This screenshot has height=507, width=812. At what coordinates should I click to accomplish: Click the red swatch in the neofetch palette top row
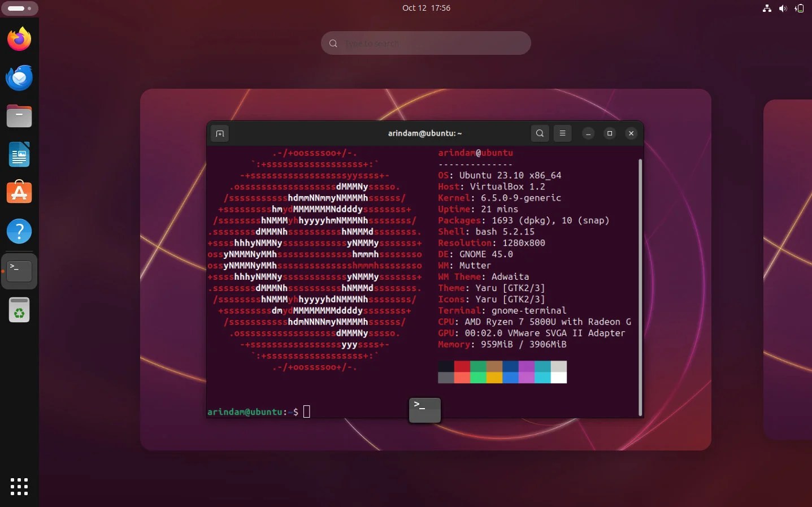pyautogui.click(x=462, y=366)
